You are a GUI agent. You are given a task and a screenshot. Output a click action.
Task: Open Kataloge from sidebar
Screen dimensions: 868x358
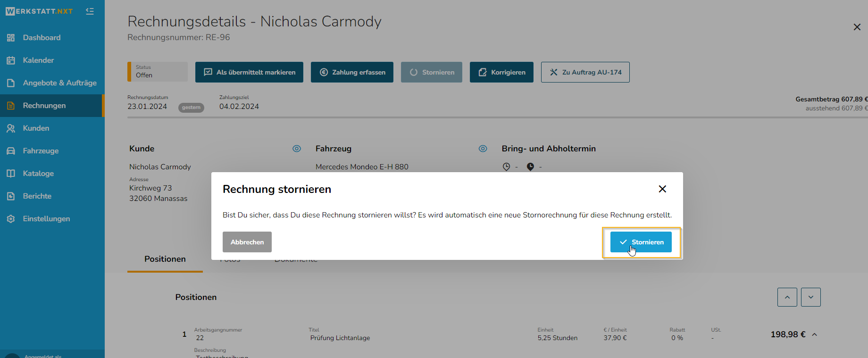(x=38, y=174)
